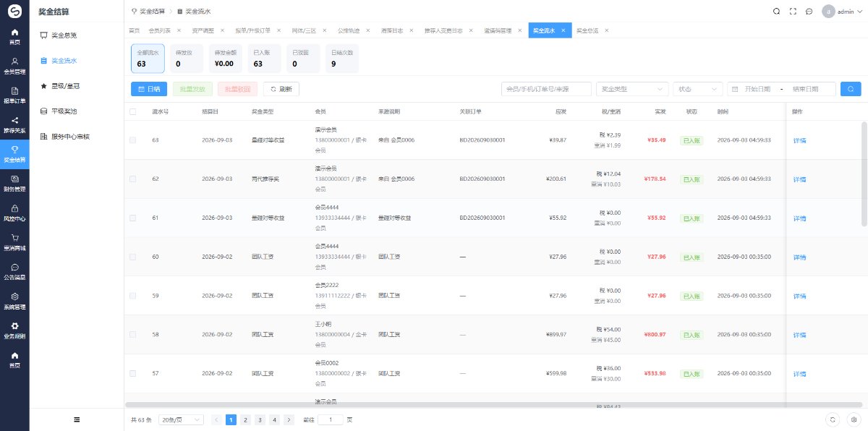Open the 报单订单 sidebar module
This screenshot has height=431, width=868.
coord(14,95)
